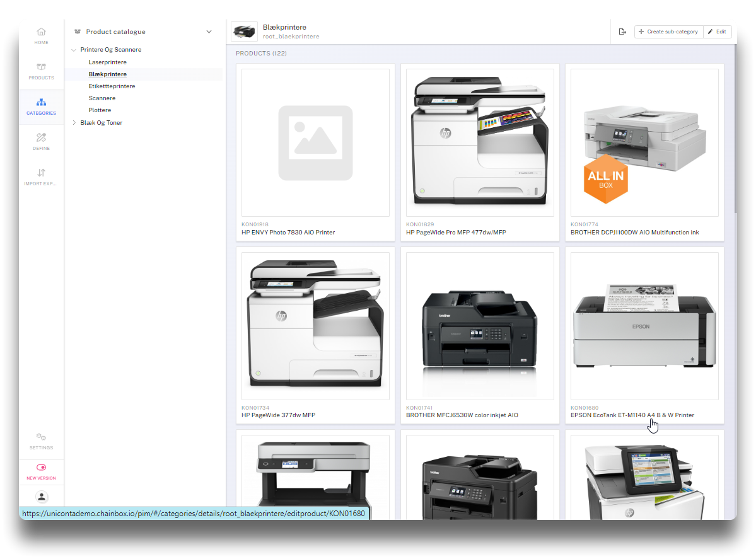Select the Laserprintere category

click(x=108, y=62)
